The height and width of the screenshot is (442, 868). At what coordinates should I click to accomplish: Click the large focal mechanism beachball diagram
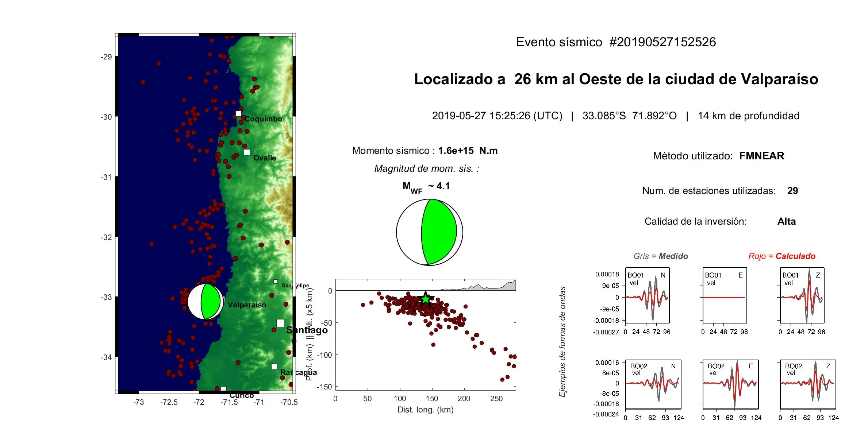pos(430,232)
